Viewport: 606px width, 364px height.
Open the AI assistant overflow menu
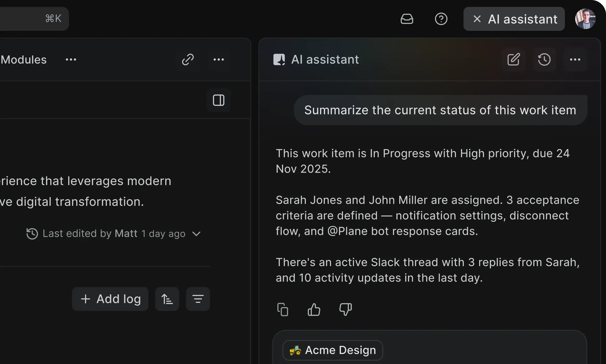pos(575,59)
